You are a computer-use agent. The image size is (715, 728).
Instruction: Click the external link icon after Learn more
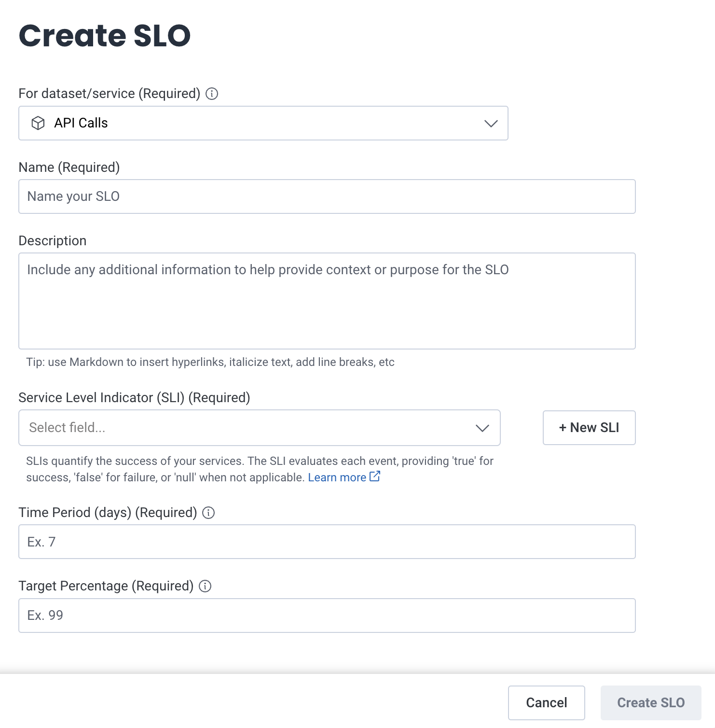point(375,476)
